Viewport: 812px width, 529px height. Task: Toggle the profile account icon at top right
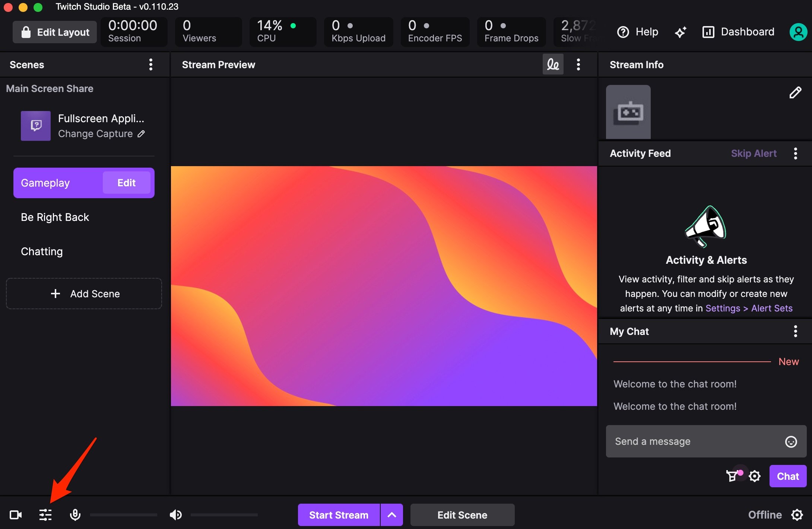pos(798,32)
